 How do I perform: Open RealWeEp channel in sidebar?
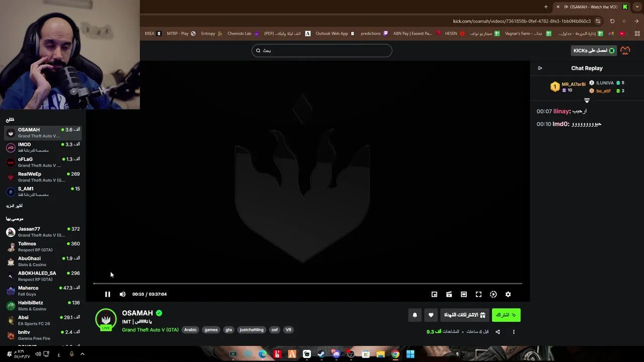click(43, 177)
